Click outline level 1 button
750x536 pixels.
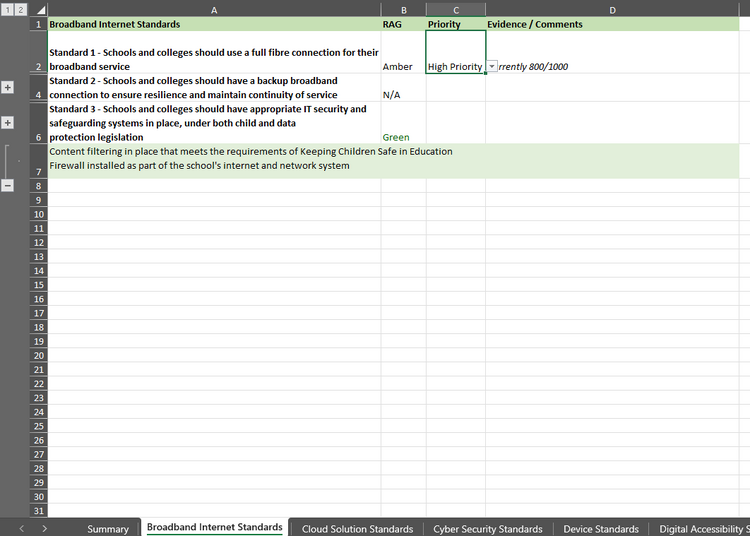coord(7,10)
